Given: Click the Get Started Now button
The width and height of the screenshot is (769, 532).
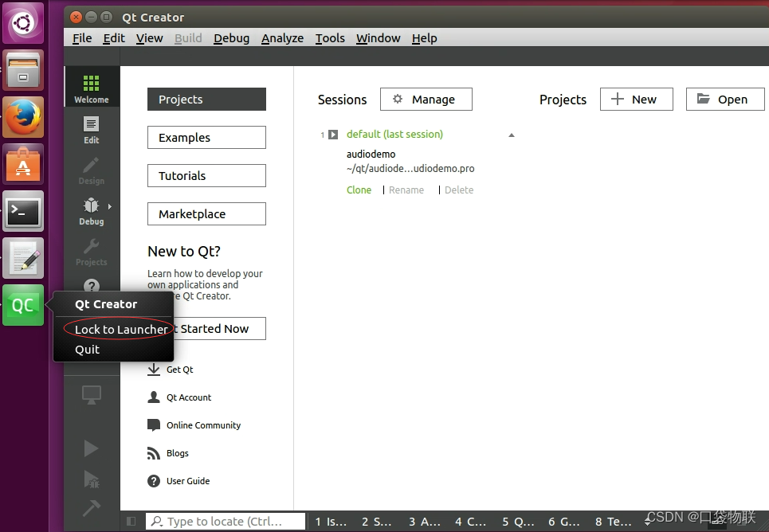Looking at the screenshot, I should pos(220,328).
